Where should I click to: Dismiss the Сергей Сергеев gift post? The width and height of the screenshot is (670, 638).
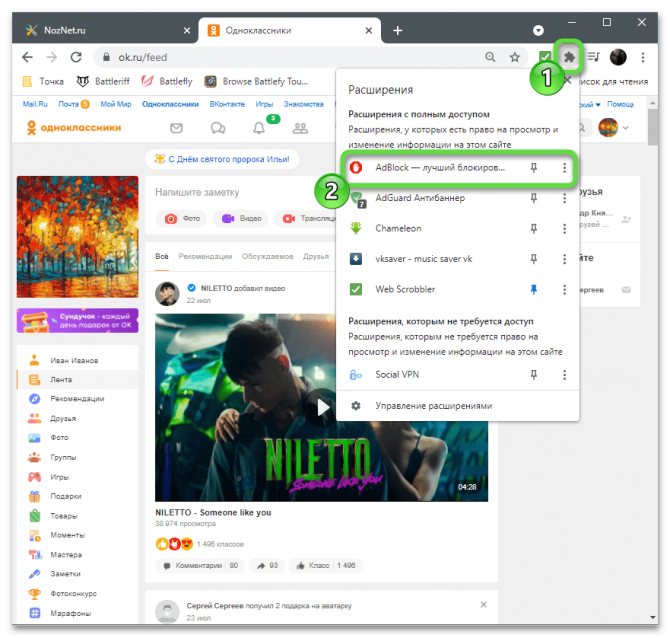pos(483,604)
